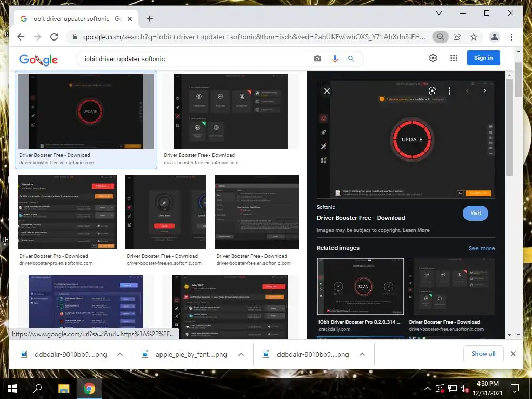This screenshot has width=532, height=399.
Task: Click the Sign in button
Action: [x=484, y=58]
